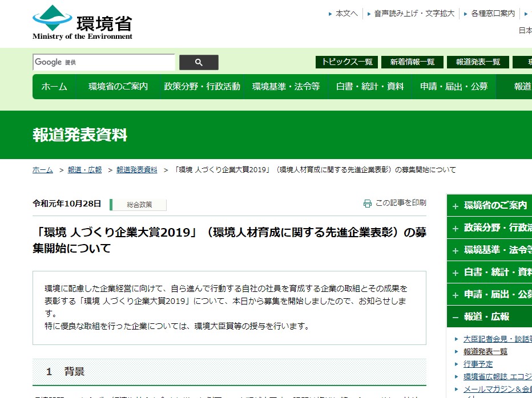This screenshot has width=532, height=398.
Task: Open 音声読み上げ・文字拡大 link
Action: point(414,13)
